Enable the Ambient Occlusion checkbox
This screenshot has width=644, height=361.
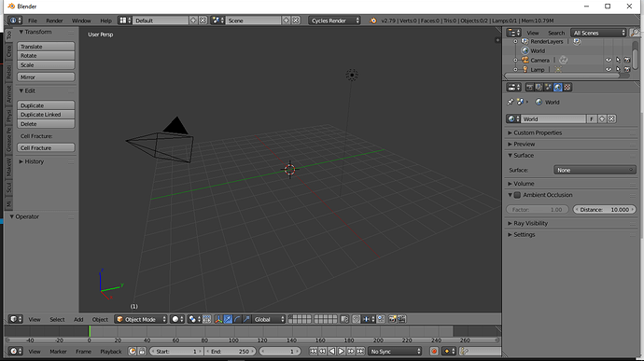point(517,195)
